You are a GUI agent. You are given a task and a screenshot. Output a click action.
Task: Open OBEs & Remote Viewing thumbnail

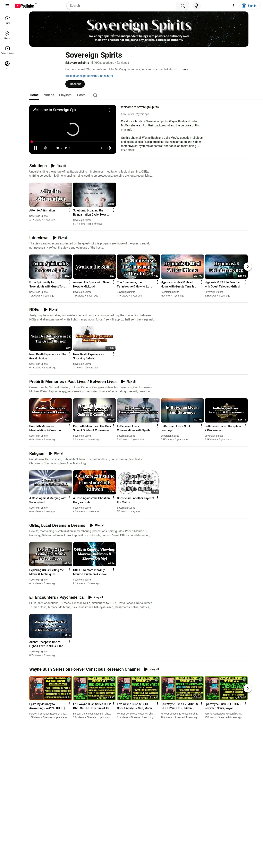[95, 554]
